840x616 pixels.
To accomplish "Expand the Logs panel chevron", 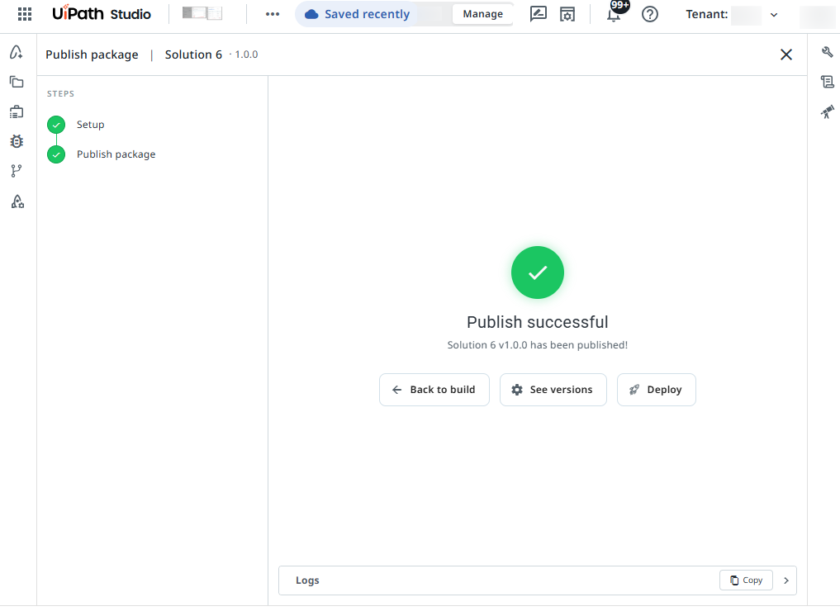I will click(785, 580).
